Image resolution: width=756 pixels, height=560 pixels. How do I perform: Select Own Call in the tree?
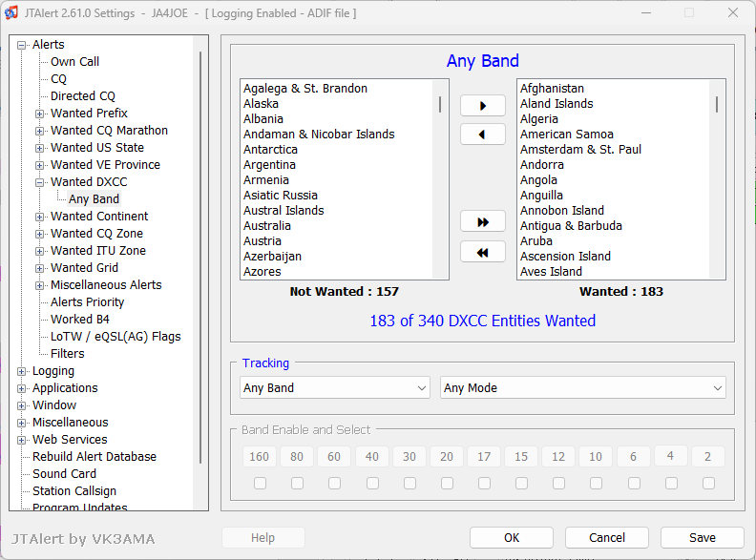click(x=74, y=62)
